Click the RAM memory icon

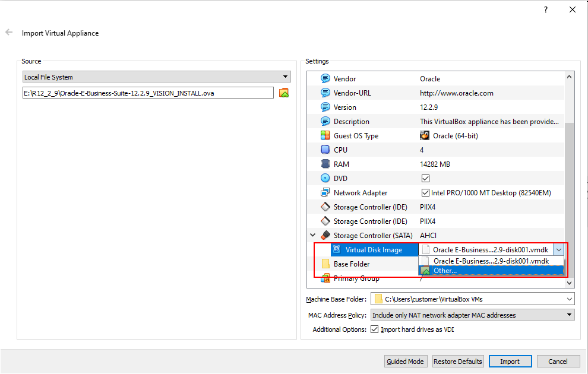tap(325, 164)
